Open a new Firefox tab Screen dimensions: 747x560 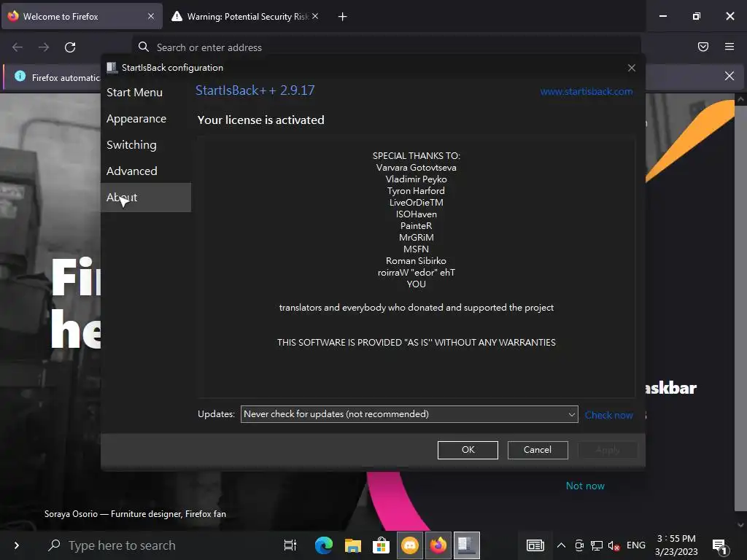point(343,17)
